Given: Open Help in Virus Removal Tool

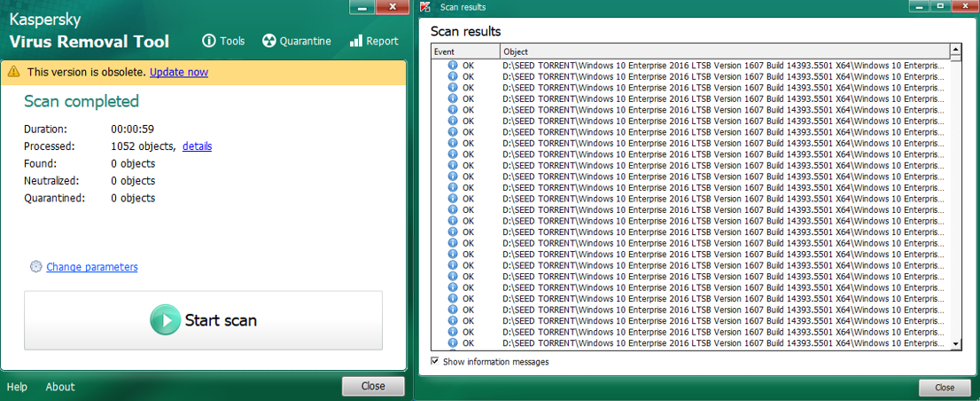Looking at the screenshot, I should 17,387.
